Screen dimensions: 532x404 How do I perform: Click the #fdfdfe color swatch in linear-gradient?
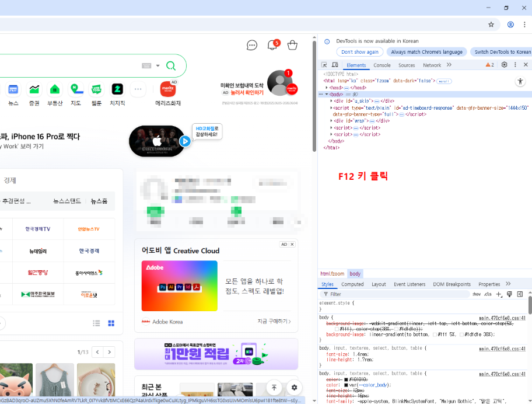click(462, 335)
